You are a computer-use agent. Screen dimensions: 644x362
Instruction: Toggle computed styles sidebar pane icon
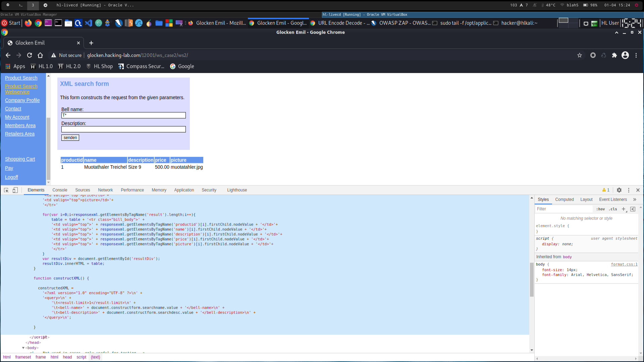(633, 209)
